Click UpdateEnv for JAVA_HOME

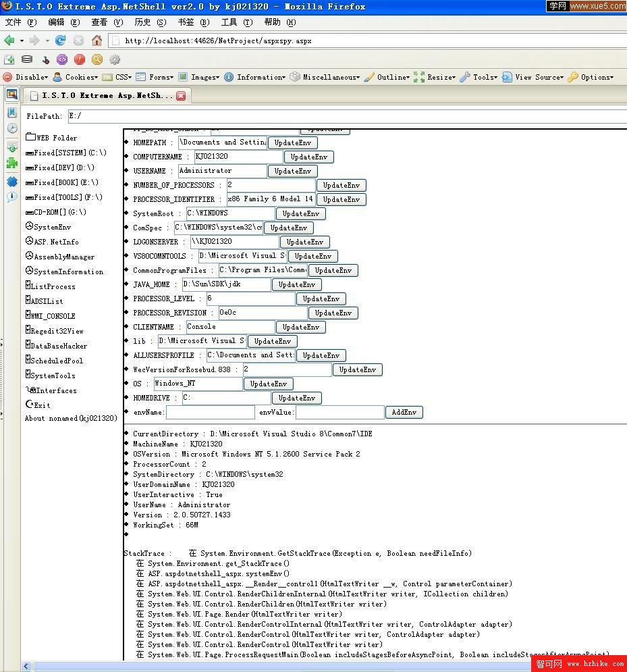tap(297, 284)
